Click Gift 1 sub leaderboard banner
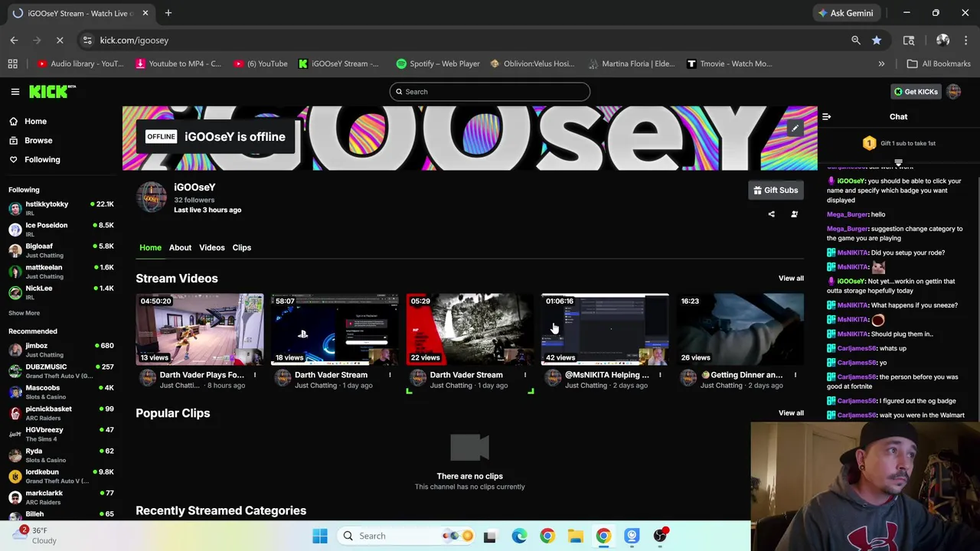Screen dimensions: 980x551 (x=899, y=143)
